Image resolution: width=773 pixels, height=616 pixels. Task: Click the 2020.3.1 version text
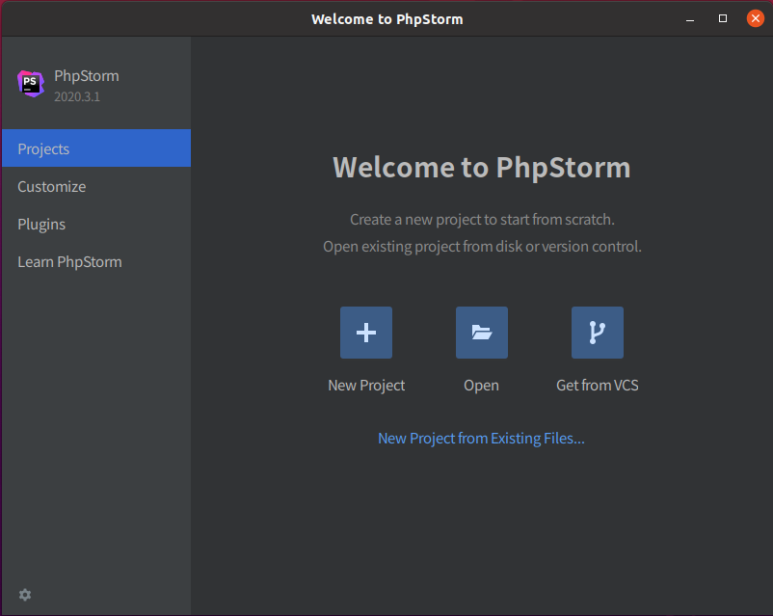[77, 97]
